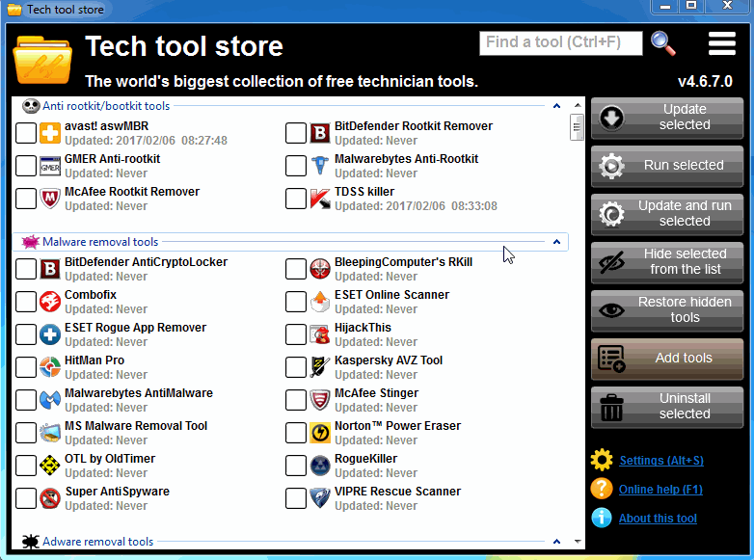Screen dimensions: 754x560
Task: Tick the checkbox for McAfee Stinger
Action: pyautogui.click(x=296, y=400)
